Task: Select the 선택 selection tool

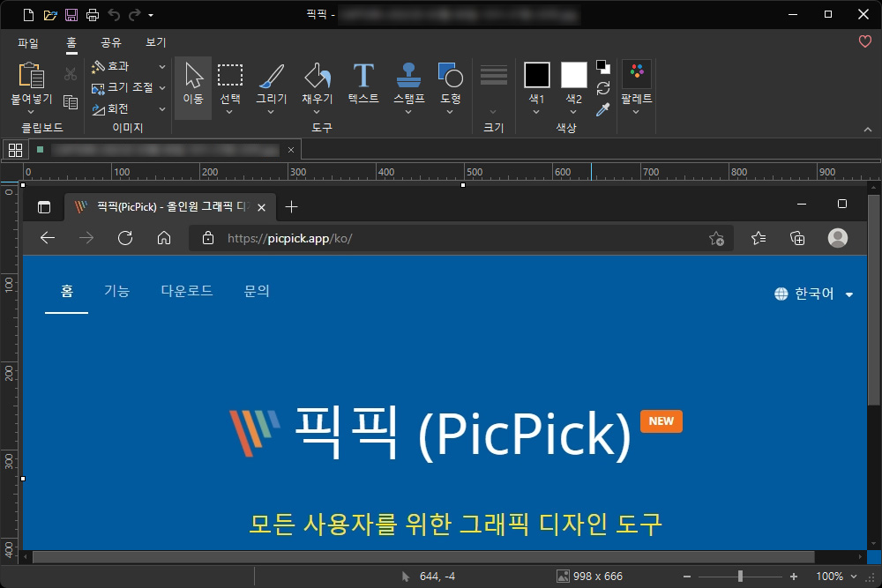Action: click(x=230, y=83)
